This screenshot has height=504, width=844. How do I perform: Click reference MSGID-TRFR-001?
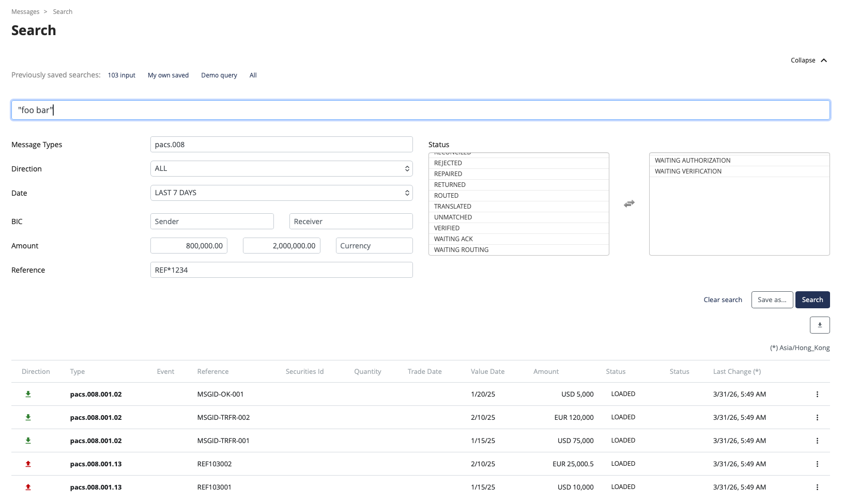click(223, 441)
